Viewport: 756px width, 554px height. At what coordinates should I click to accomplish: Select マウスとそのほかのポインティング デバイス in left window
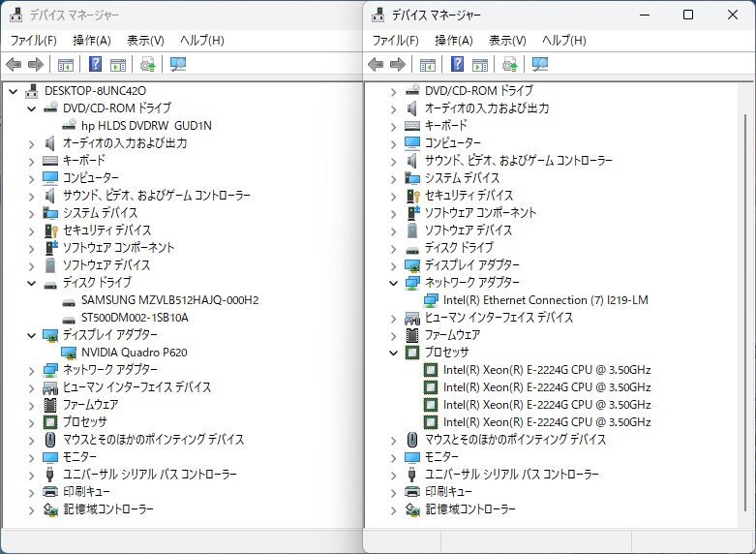tap(153, 440)
